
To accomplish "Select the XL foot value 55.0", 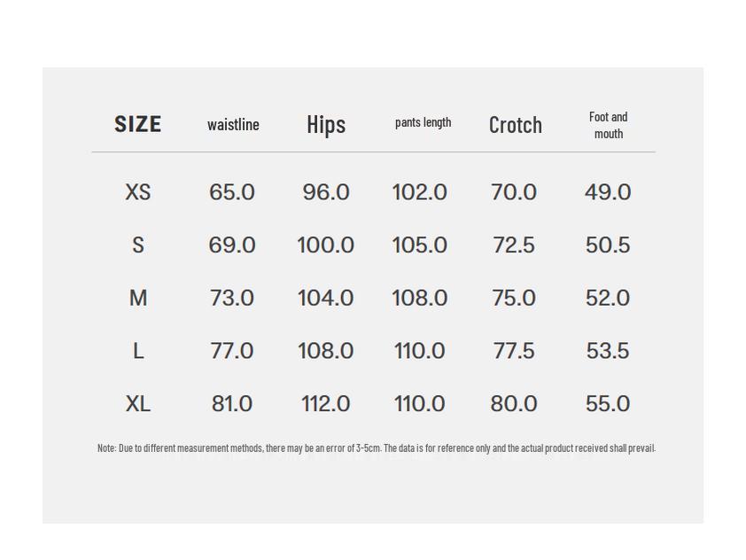I will pos(608,404).
